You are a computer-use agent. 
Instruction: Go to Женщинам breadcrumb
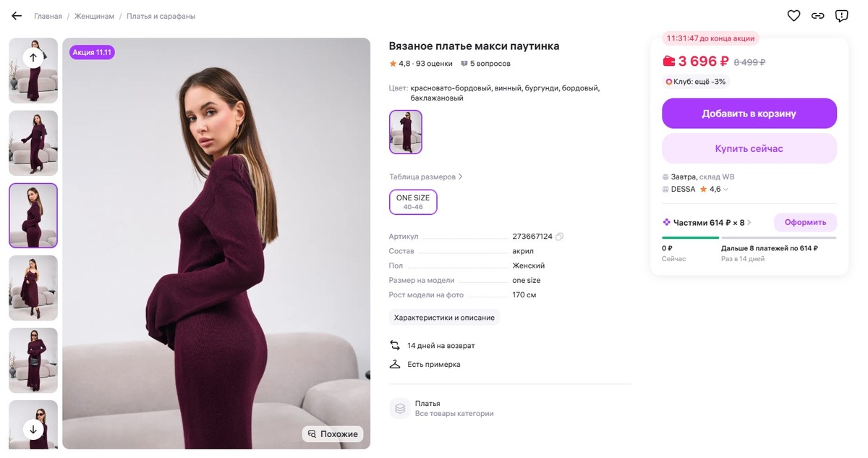coord(94,16)
